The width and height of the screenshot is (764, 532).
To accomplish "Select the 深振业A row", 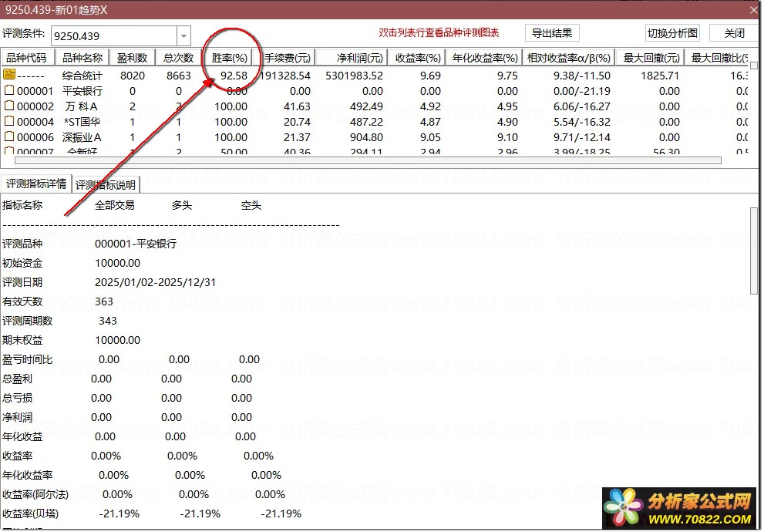I will pos(375,137).
